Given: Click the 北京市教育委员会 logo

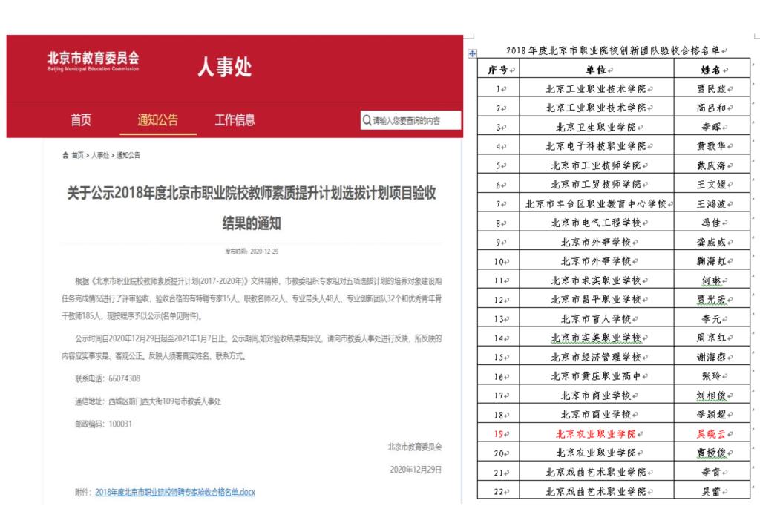Looking at the screenshot, I should tap(93, 61).
